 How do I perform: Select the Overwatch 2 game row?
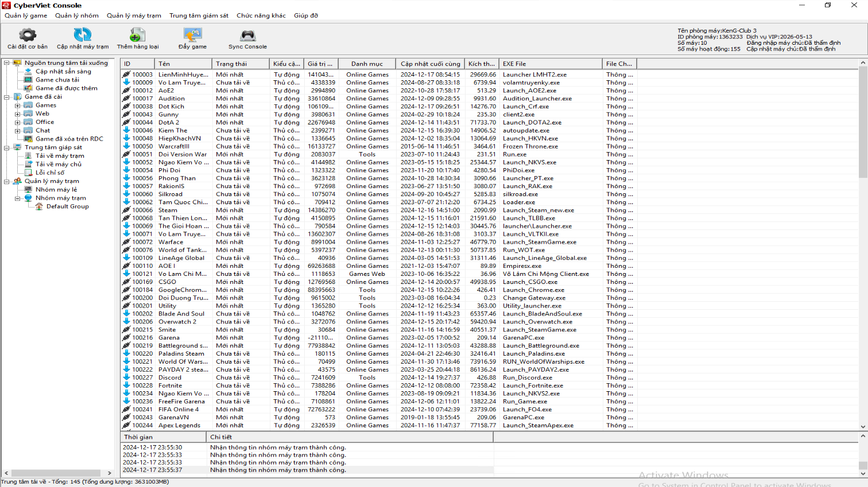pos(177,322)
